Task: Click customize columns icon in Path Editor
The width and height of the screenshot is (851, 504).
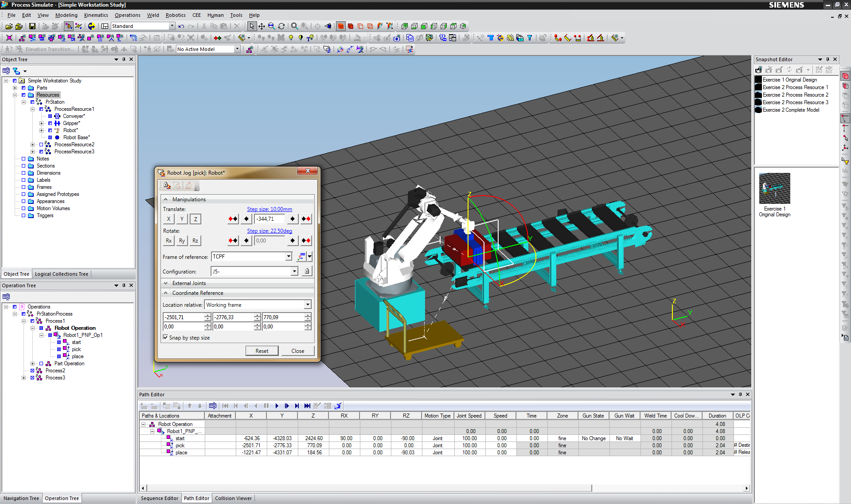Action: (x=213, y=406)
